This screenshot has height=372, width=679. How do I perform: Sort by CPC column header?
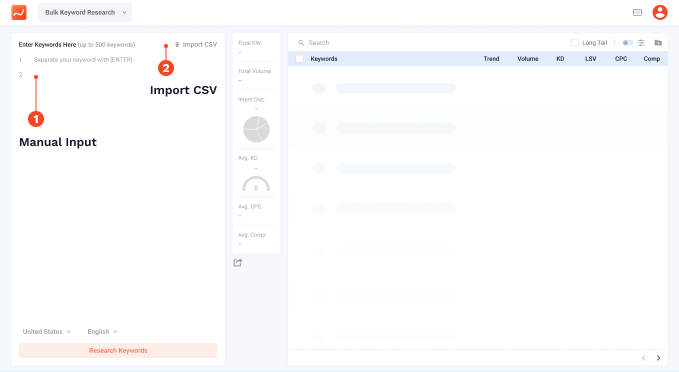pos(621,59)
